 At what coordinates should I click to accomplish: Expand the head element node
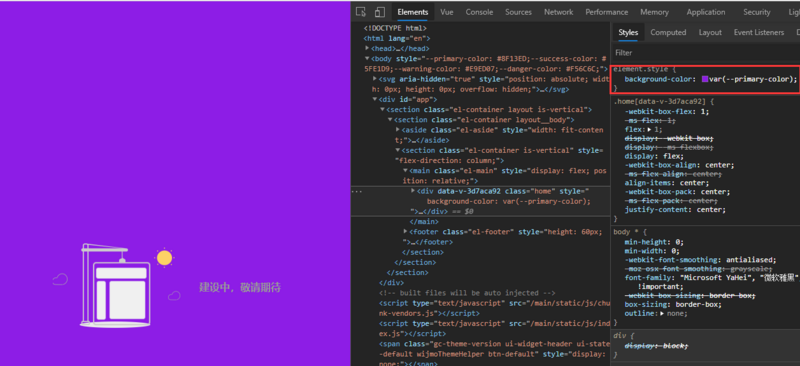click(x=367, y=48)
